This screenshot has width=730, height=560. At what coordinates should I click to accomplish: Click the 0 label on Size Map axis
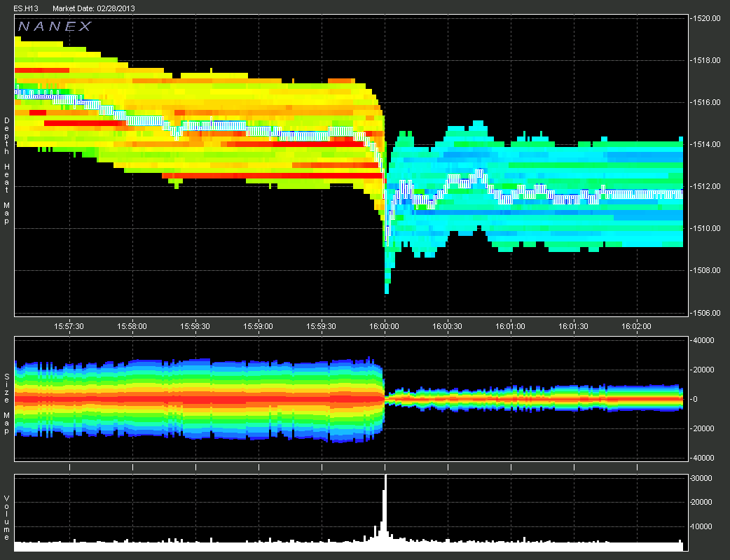pyautogui.click(x=694, y=399)
